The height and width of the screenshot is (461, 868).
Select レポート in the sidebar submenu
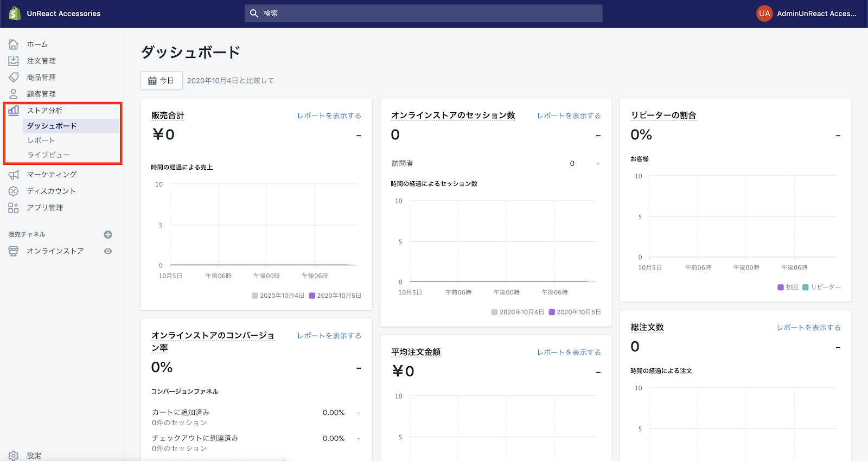tap(41, 140)
